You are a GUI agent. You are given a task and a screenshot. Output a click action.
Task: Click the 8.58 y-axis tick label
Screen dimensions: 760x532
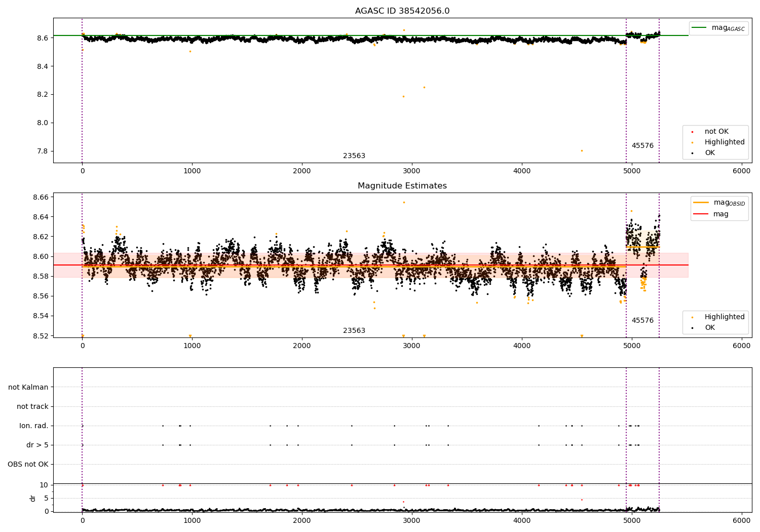pyautogui.click(x=40, y=276)
